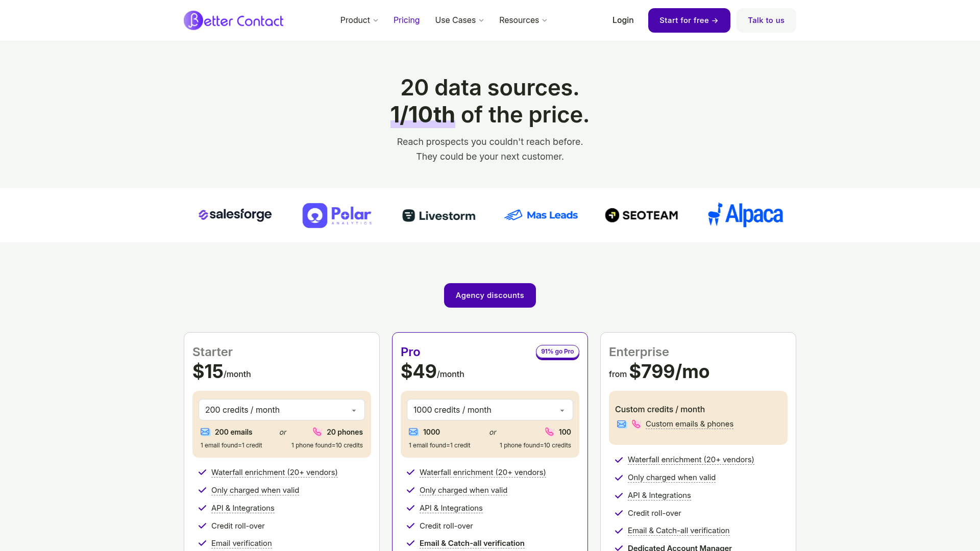Screen dimensions: 980x551
Task: Click the Agency discounts button
Action: tap(489, 295)
